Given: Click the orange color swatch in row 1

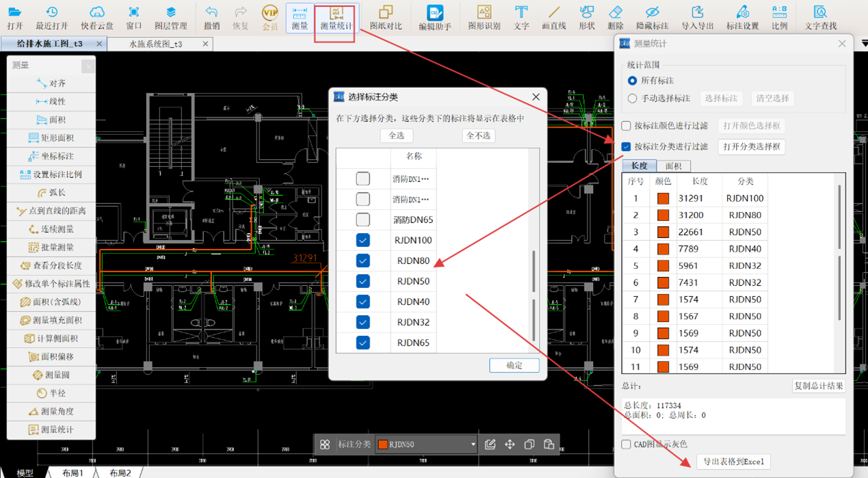Looking at the screenshot, I should 663,198.
